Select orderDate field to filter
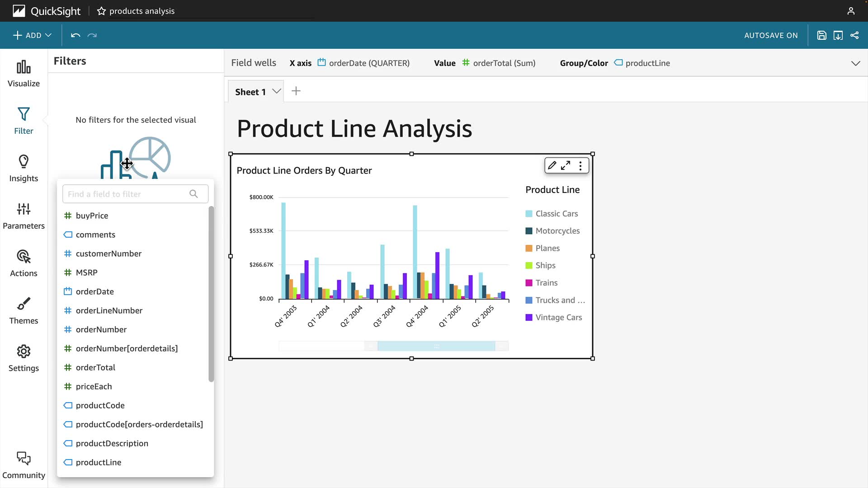This screenshot has width=868, height=488. 94,291
